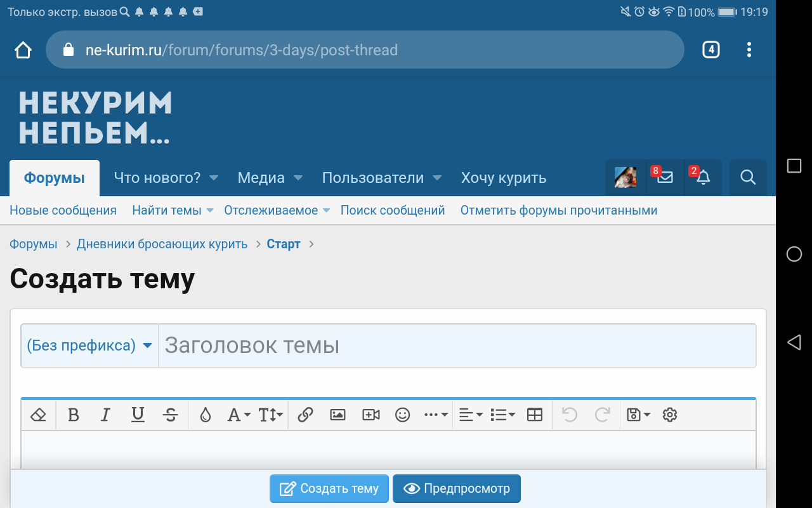Open Предпросмотр to preview the post
The image size is (812, 508).
point(456,488)
